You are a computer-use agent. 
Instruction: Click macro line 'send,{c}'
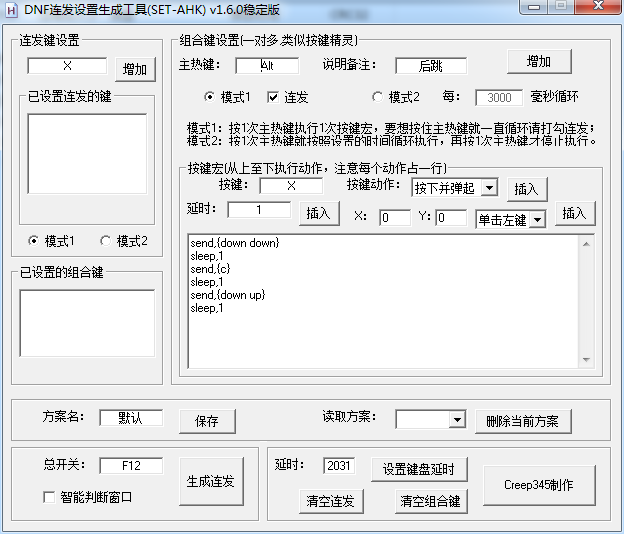[x=210, y=269]
